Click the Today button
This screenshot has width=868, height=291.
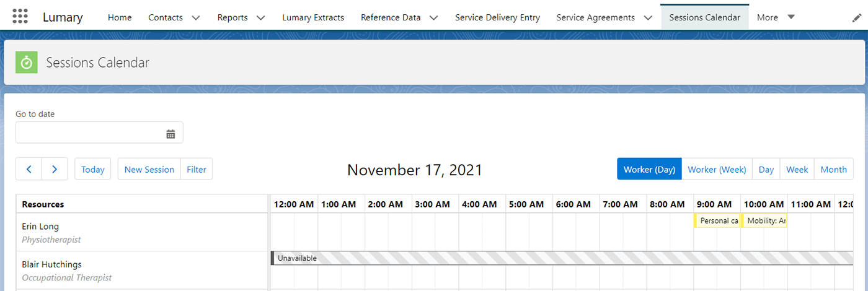(x=93, y=169)
